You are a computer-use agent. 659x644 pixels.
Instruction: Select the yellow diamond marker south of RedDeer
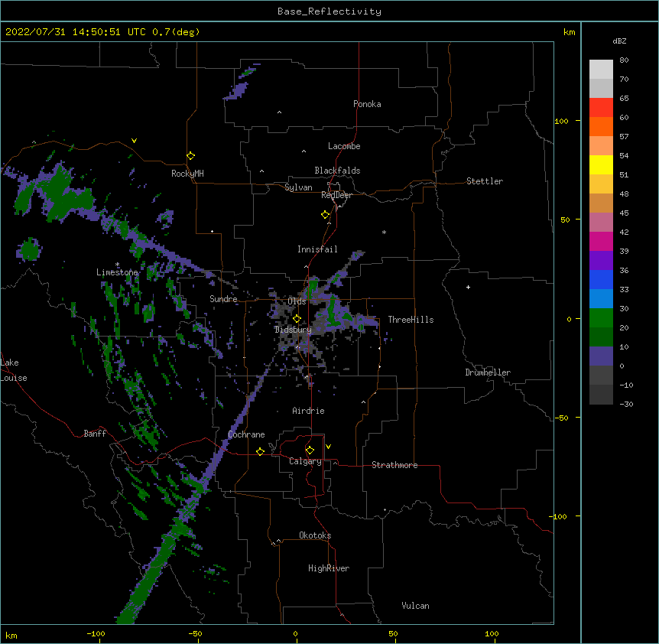tap(326, 215)
